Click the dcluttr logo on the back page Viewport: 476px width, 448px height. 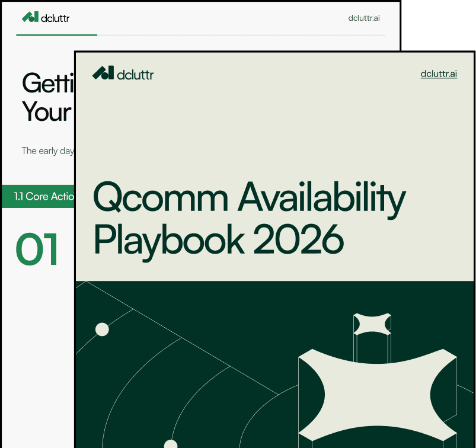46,17
